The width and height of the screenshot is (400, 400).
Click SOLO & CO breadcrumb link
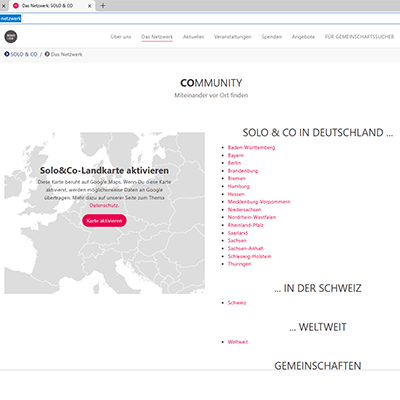point(24,54)
